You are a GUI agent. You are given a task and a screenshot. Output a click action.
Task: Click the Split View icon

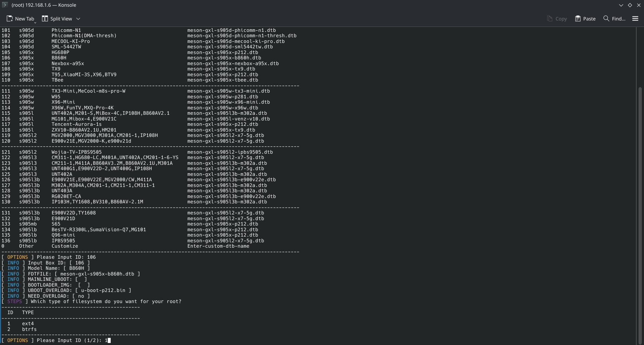click(x=45, y=19)
